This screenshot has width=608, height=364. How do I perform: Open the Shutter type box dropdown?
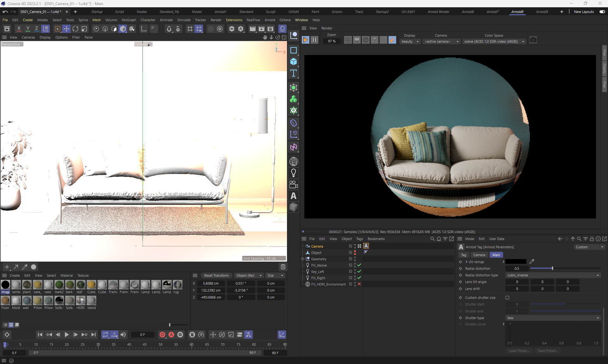tap(553, 318)
